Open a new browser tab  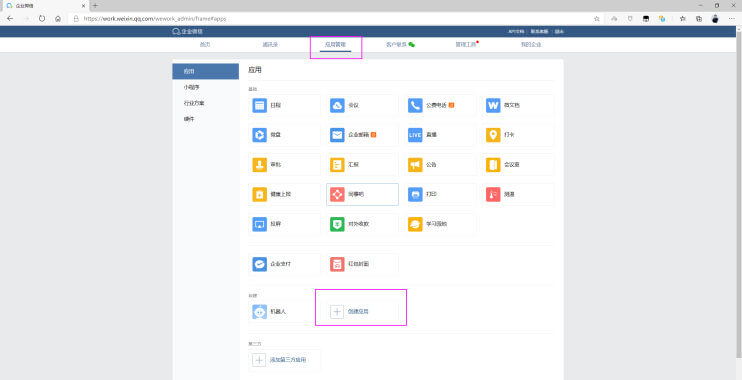point(95,6)
